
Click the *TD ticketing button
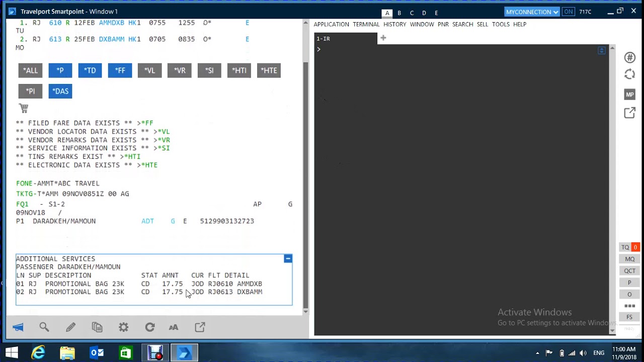(x=90, y=70)
